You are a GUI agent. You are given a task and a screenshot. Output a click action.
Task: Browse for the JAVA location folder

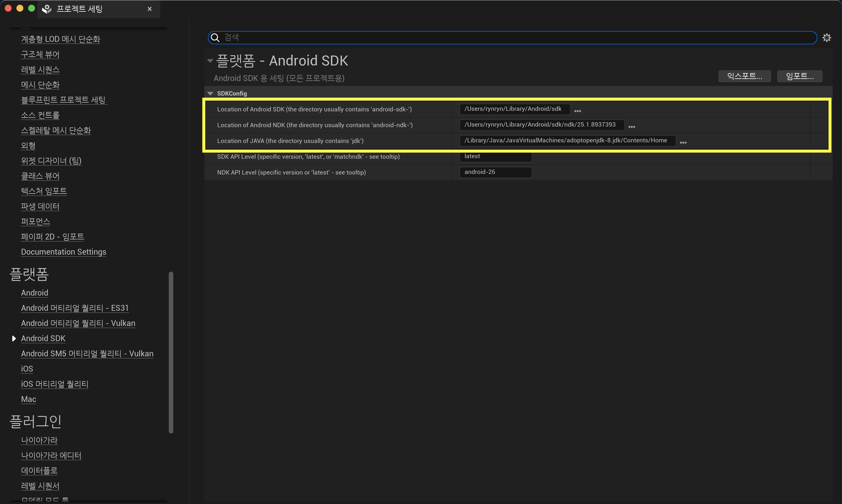coord(683,142)
